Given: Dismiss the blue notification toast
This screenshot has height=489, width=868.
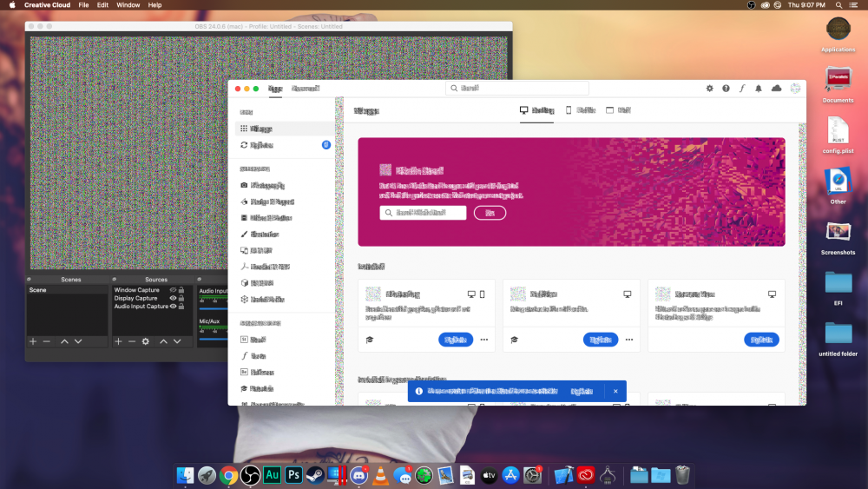Looking at the screenshot, I should click(x=615, y=392).
